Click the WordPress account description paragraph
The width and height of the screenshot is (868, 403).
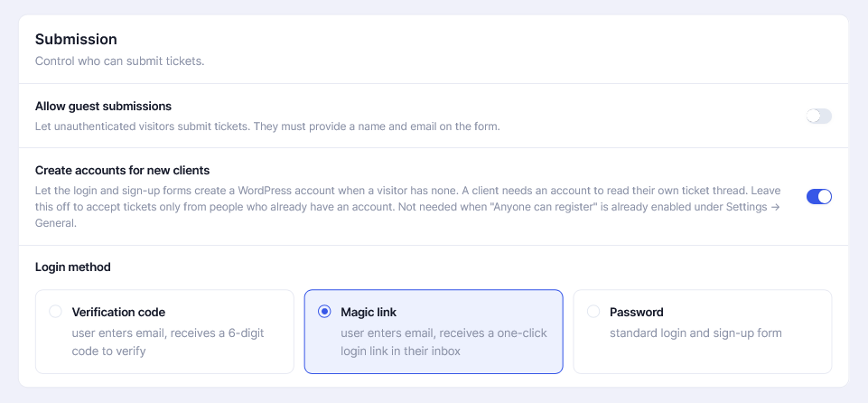[x=408, y=207]
